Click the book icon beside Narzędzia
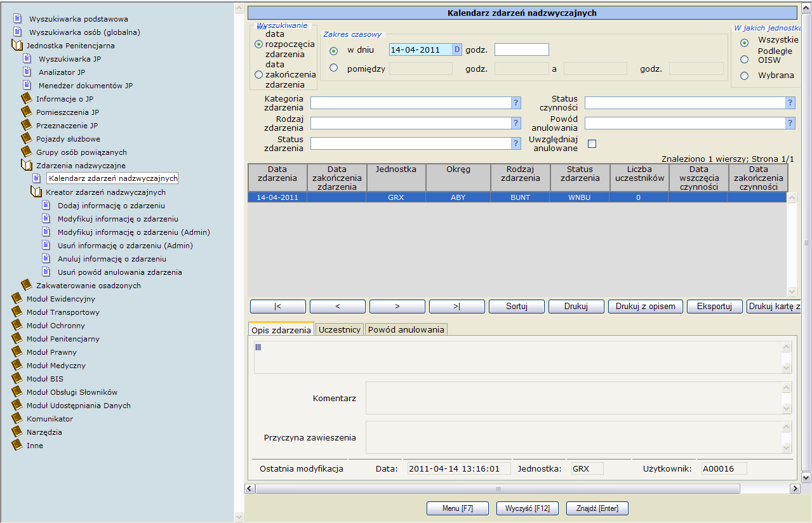This screenshot has width=812, height=523. point(17,432)
